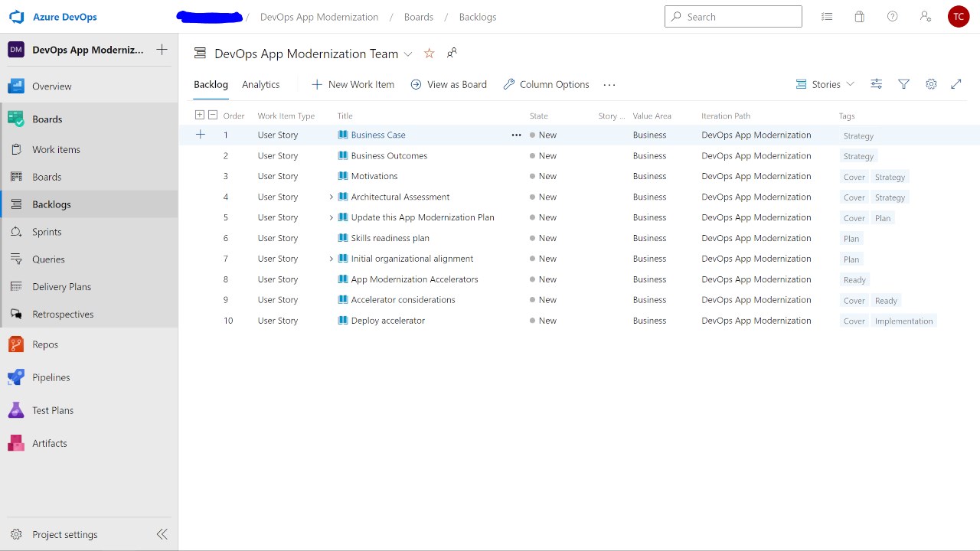Favorite the team backlog with star icon
The width and height of the screenshot is (980, 551).
point(430,54)
